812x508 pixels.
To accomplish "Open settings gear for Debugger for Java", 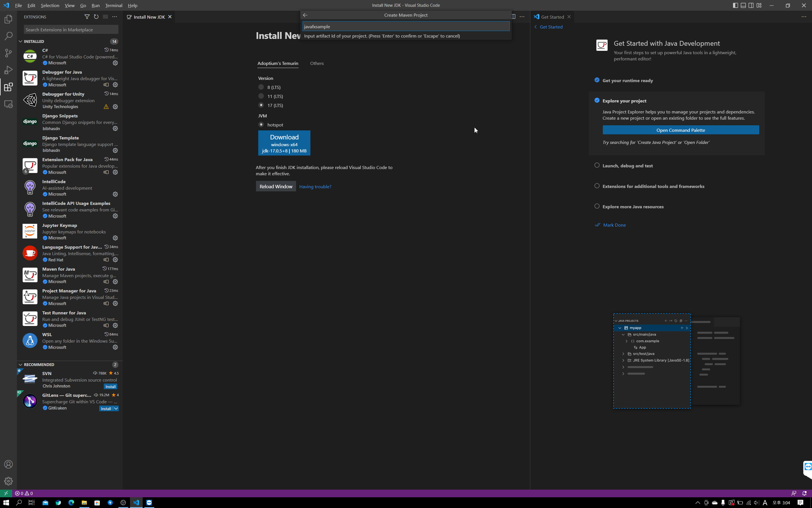I will [115, 85].
